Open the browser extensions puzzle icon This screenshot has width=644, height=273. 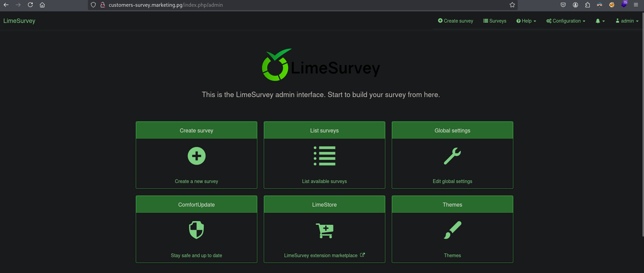point(587,5)
